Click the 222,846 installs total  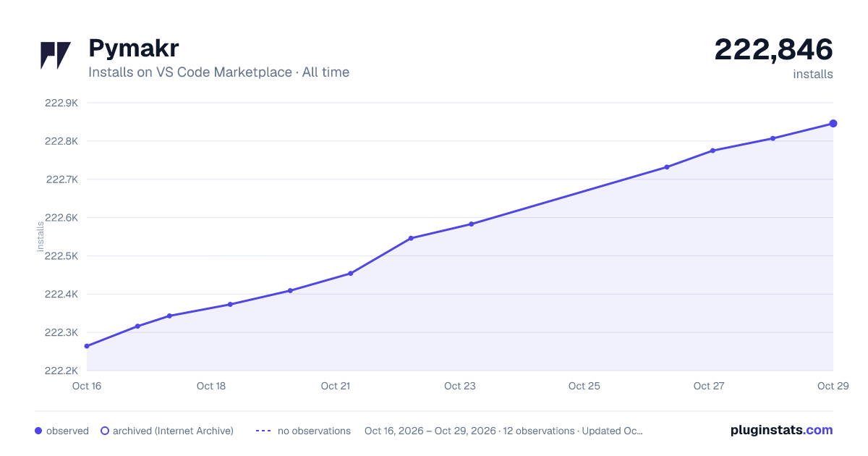pyautogui.click(x=773, y=50)
